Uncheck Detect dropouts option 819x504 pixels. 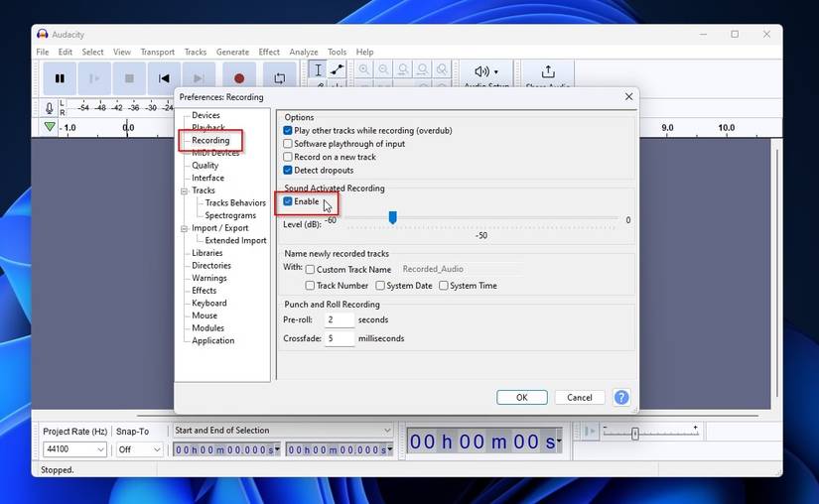pyautogui.click(x=287, y=170)
